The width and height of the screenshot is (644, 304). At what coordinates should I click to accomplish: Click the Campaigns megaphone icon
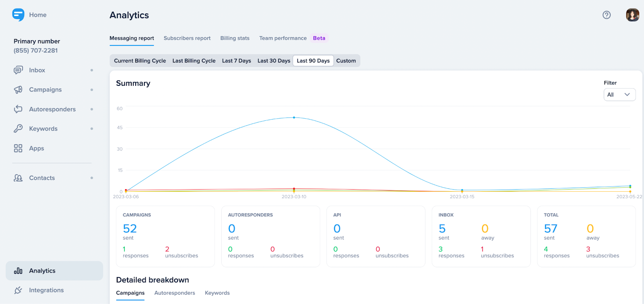18,90
